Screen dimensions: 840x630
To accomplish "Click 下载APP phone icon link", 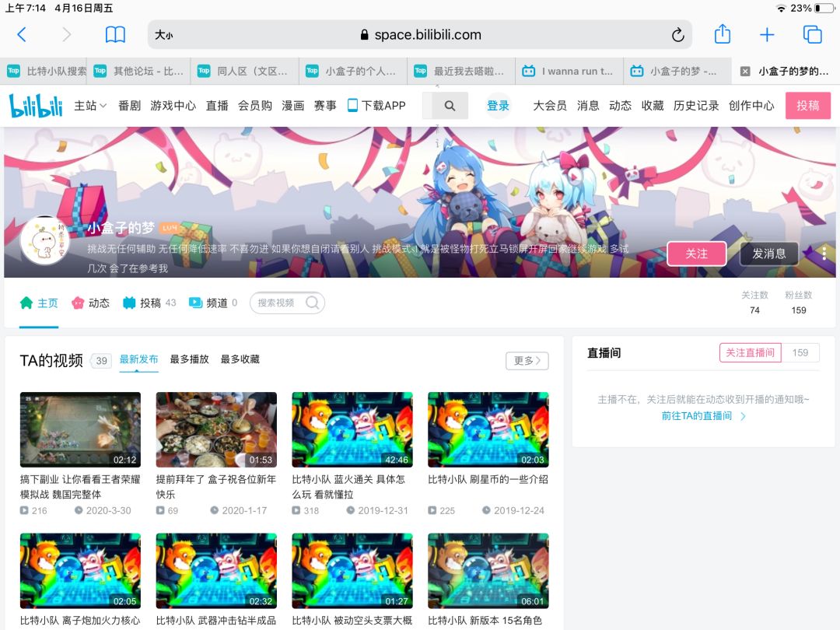I will coord(376,106).
